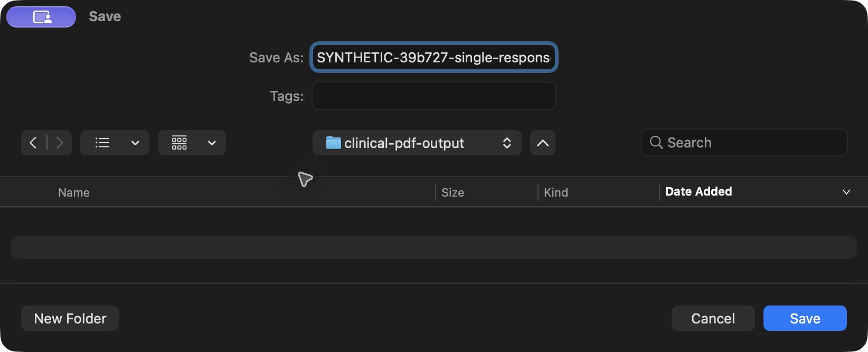Sort by Date Added column header
868x352 pixels.
[x=699, y=191]
